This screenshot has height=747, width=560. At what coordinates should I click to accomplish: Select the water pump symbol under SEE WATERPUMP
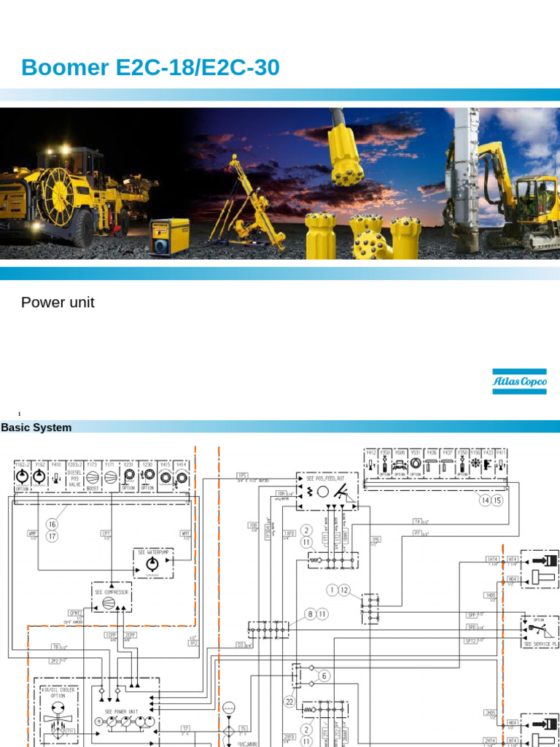coord(152,565)
